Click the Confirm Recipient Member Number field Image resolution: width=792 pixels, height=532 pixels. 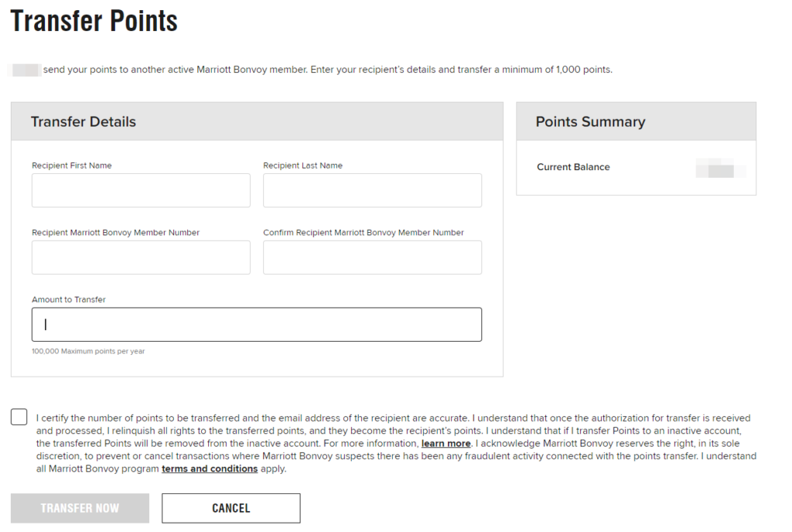(x=372, y=257)
